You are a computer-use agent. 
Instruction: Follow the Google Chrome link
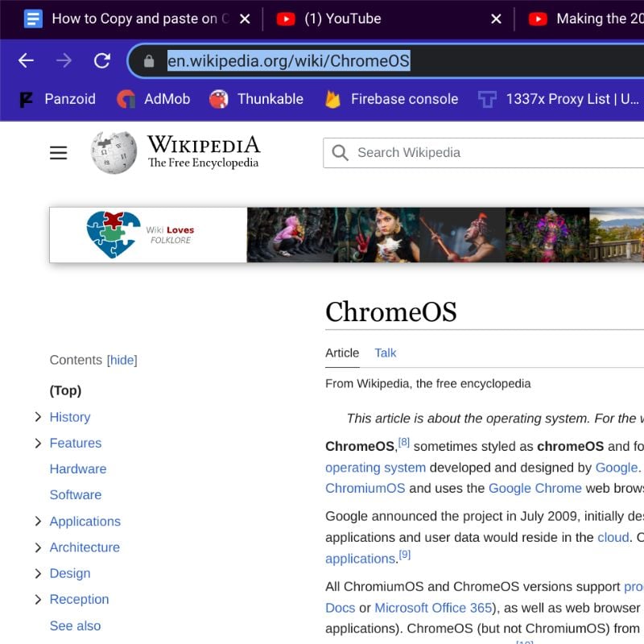(x=535, y=488)
